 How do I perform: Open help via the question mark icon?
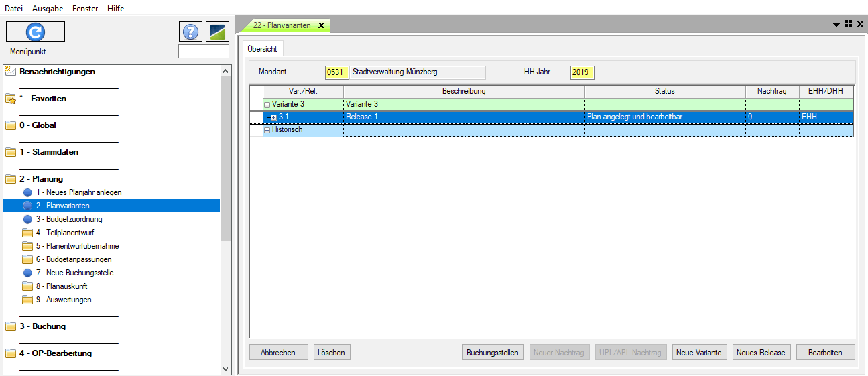(190, 32)
